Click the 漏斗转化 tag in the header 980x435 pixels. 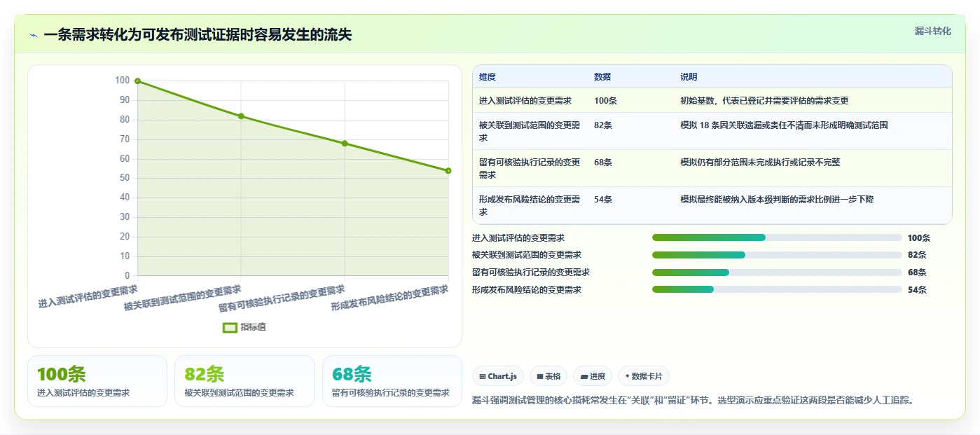tap(932, 31)
